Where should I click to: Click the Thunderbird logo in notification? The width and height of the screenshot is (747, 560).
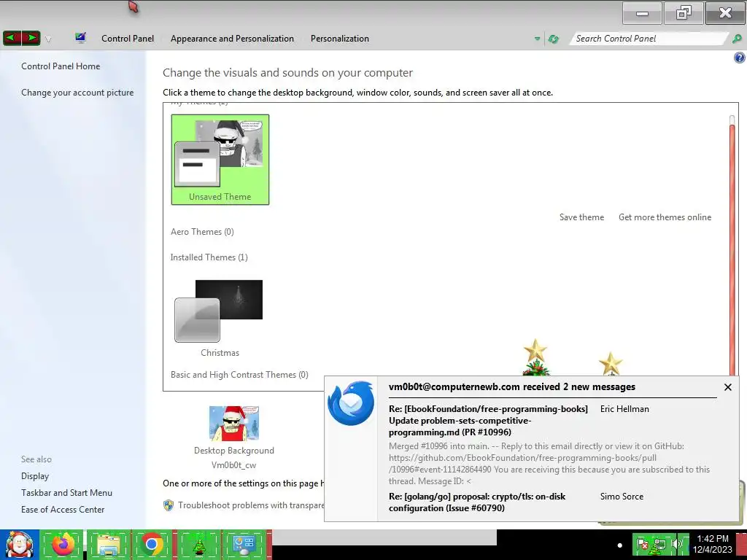pos(351,402)
